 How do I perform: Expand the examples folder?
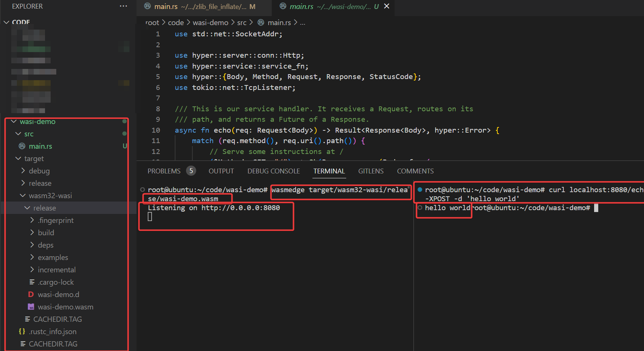32,257
